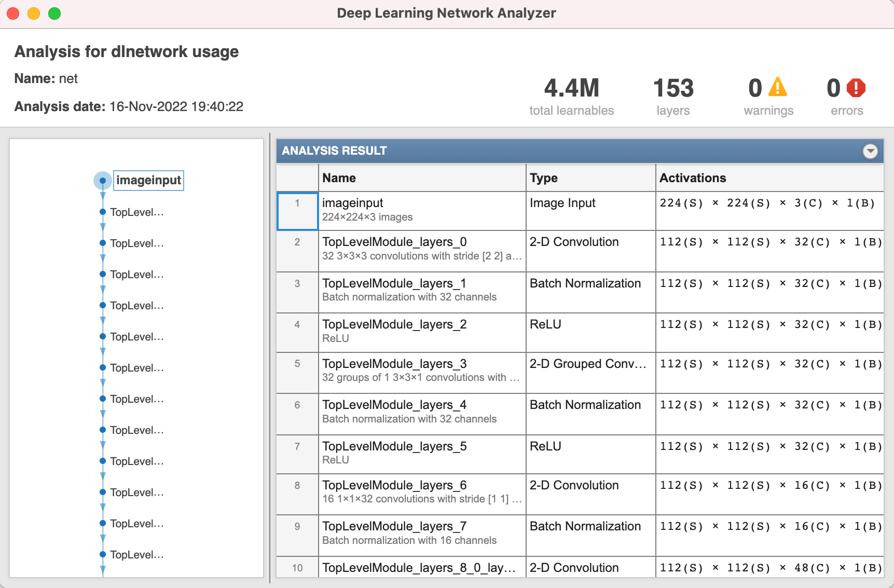The height and width of the screenshot is (588, 894).
Task: Maximize the window with green button
Action: coord(54,13)
